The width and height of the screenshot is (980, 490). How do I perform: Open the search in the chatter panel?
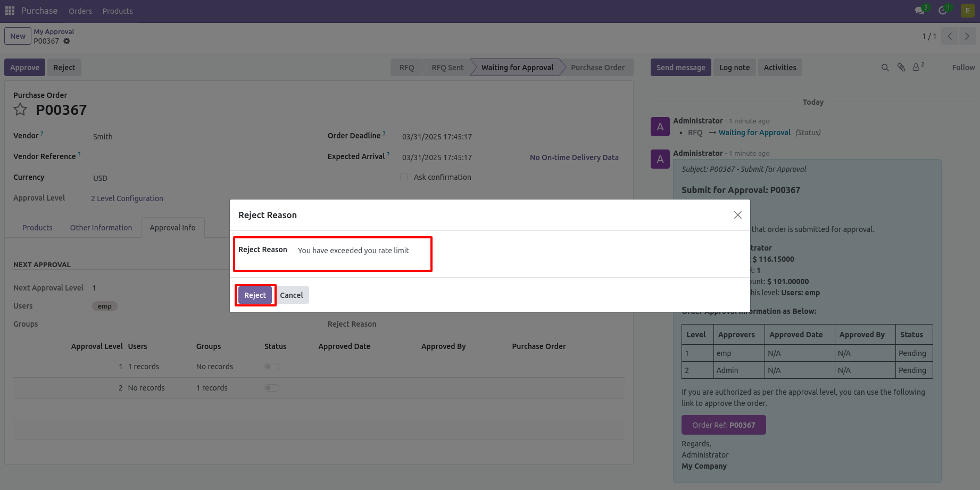(885, 67)
